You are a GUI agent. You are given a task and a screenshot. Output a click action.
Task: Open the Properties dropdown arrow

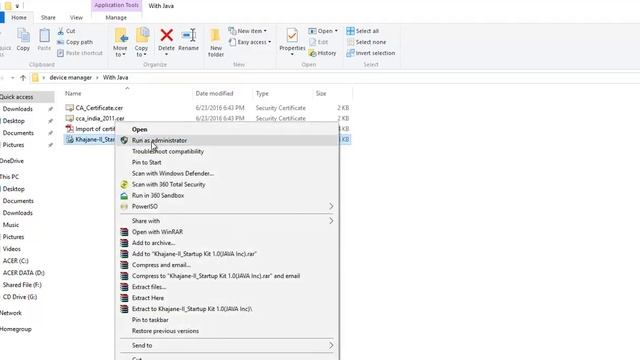point(292,54)
